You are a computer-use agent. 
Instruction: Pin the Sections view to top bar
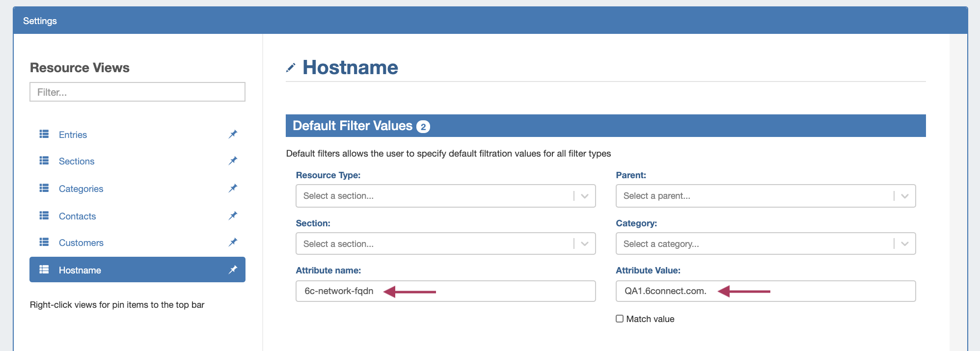pos(233,161)
